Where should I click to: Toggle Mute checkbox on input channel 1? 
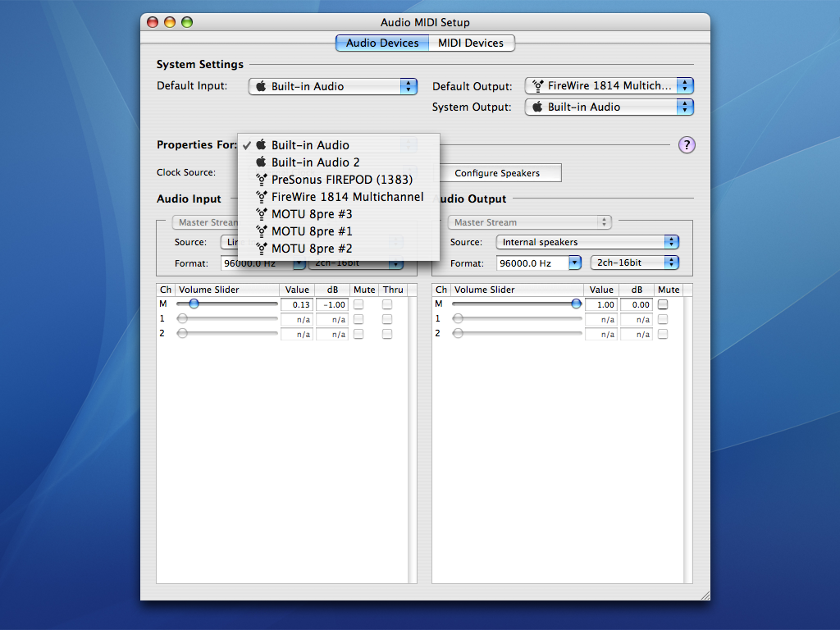coord(358,319)
